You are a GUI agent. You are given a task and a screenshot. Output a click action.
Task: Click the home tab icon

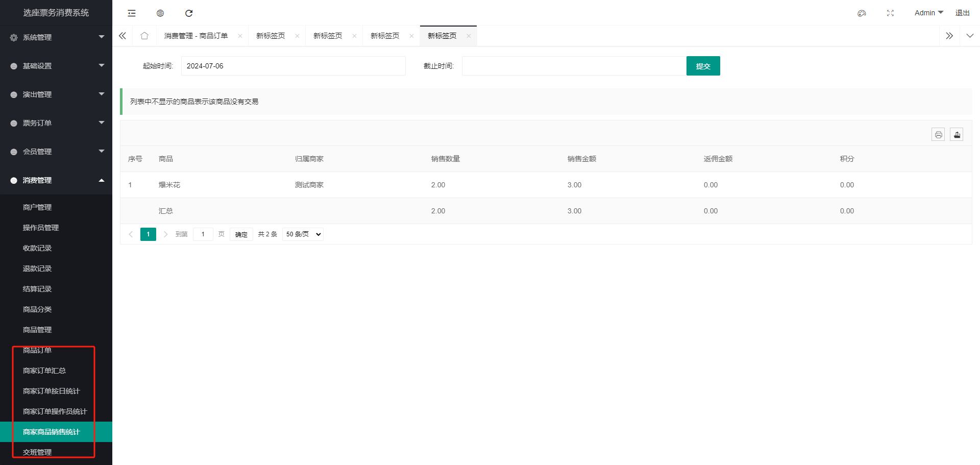(x=144, y=36)
